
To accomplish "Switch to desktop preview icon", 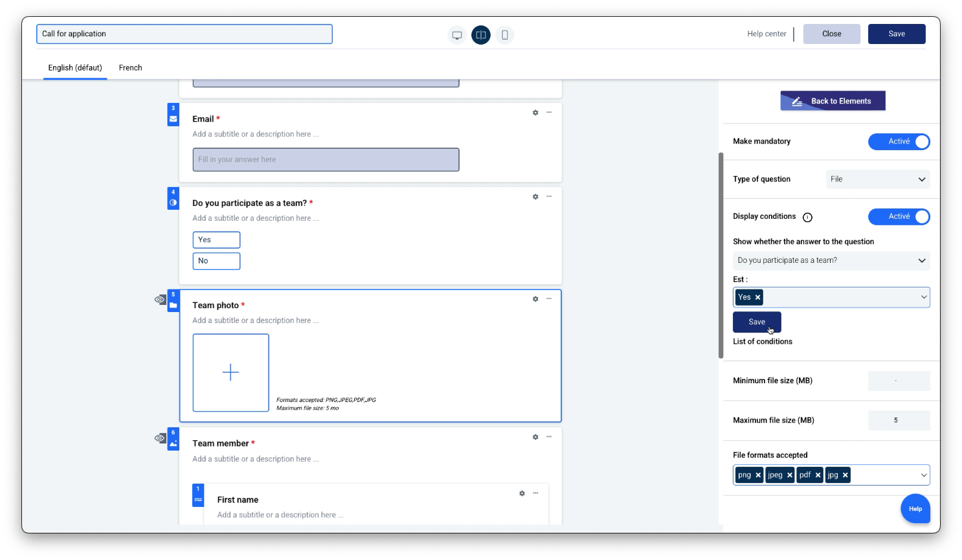I will coord(457,35).
